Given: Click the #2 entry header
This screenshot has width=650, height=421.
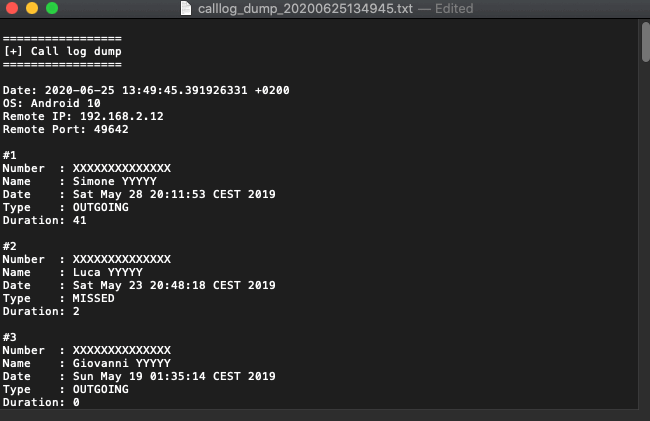Looking at the screenshot, I should [x=10, y=246].
